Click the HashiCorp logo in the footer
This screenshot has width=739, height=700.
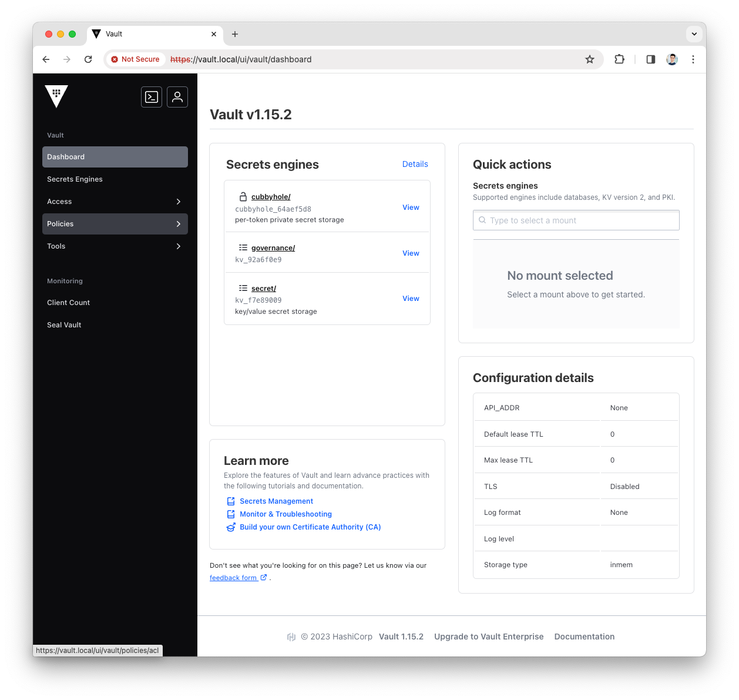pos(291,637)
